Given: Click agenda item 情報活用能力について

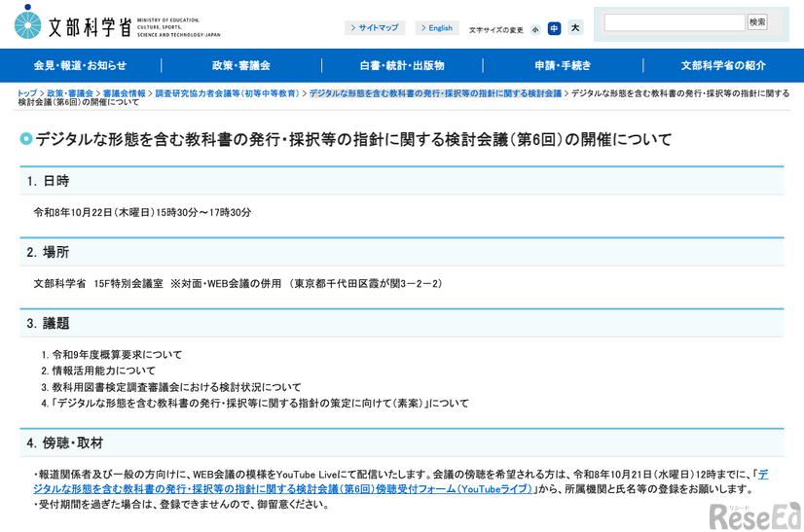Looking at the screenshot, I should [x=103, y=371].
